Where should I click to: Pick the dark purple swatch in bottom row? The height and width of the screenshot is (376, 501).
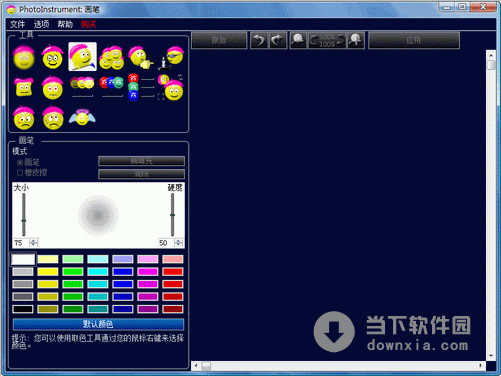(148, 309)
